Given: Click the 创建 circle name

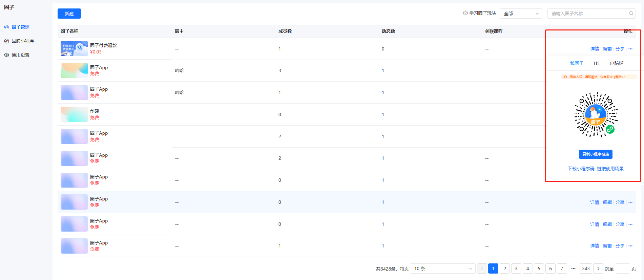Looking at the screenshot, I should (x=95, y=111).
